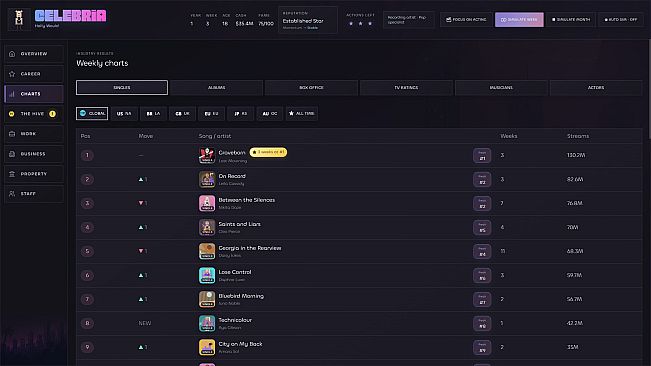Click peak badge in Between the Silences row
Viewport: 651px width, 366px height.
[482, 204]
